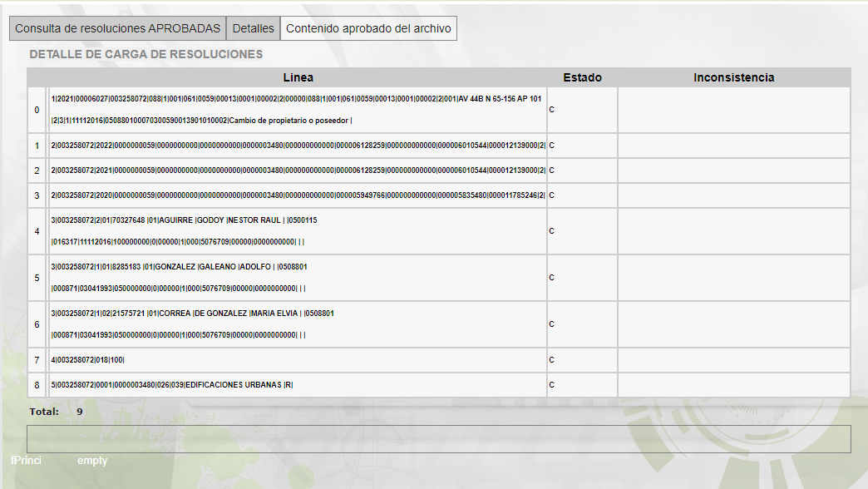Select the line text for year 2022
This screenshot has height=489, width=868.
[x=298, y=146]
